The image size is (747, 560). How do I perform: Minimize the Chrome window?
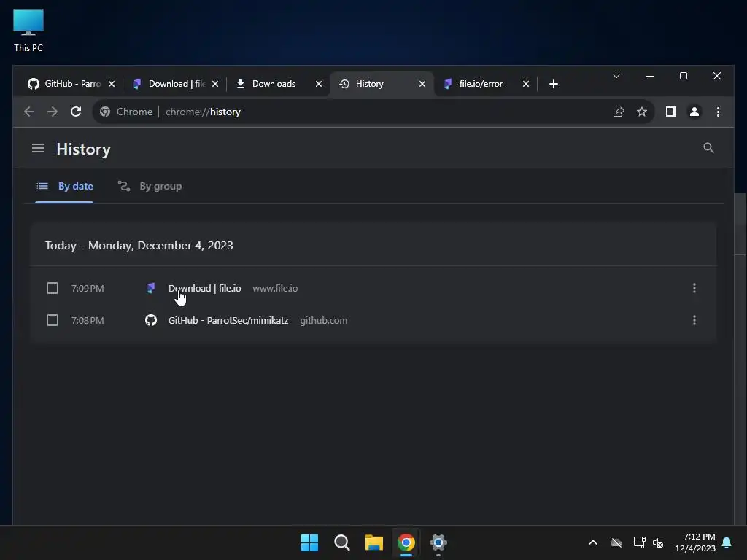pyautogui.click(x=650, y=76)
